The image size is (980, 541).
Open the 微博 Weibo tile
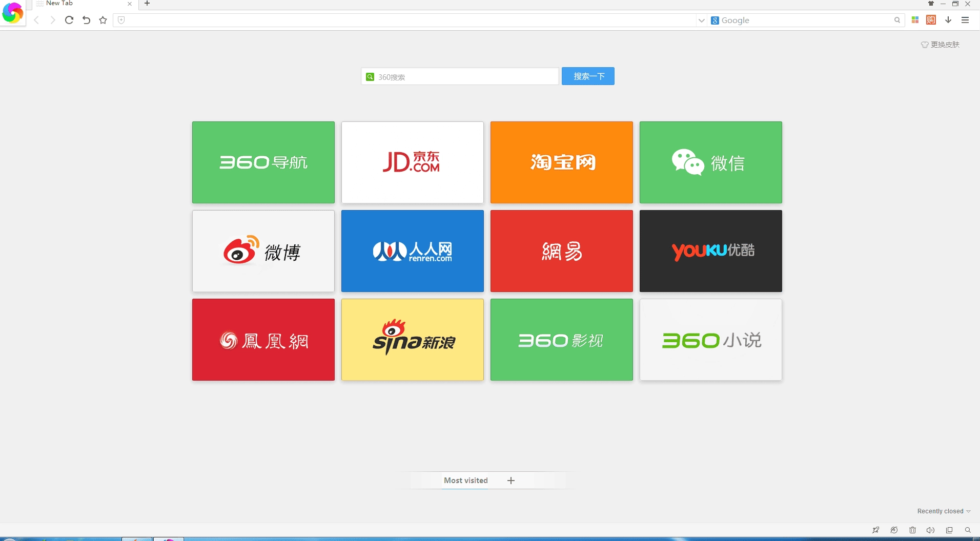coord(263,251)
